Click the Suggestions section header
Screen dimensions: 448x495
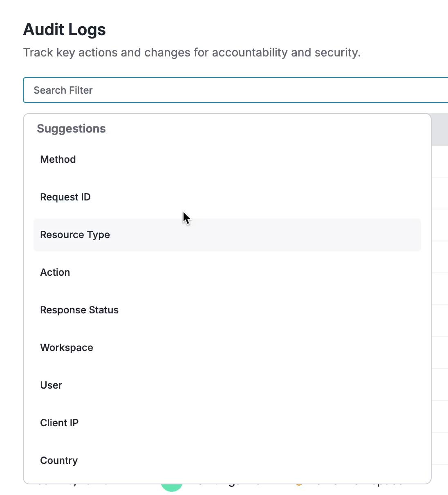tap(71, 128)
